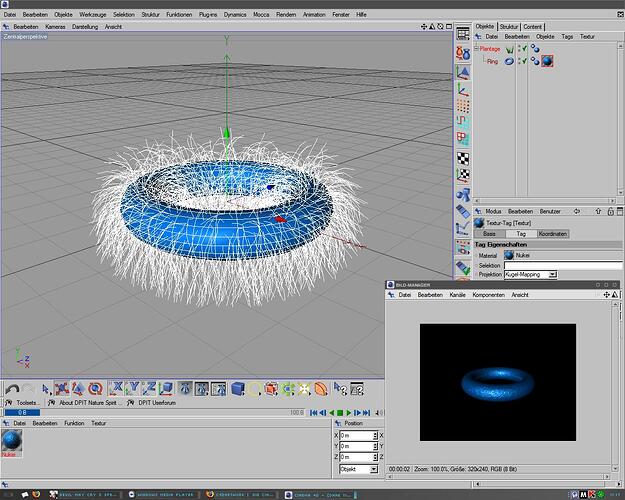
Task: Click the Toolsets... button
Action: click(23, 403)
